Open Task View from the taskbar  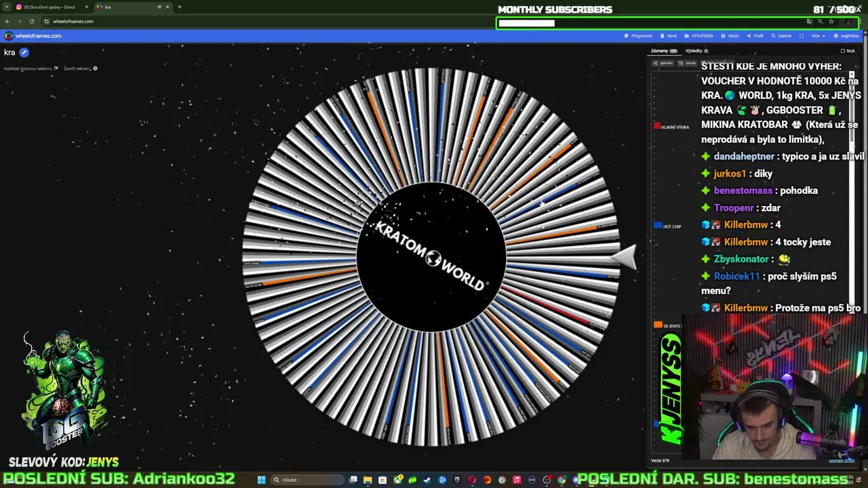coord(353,480)
